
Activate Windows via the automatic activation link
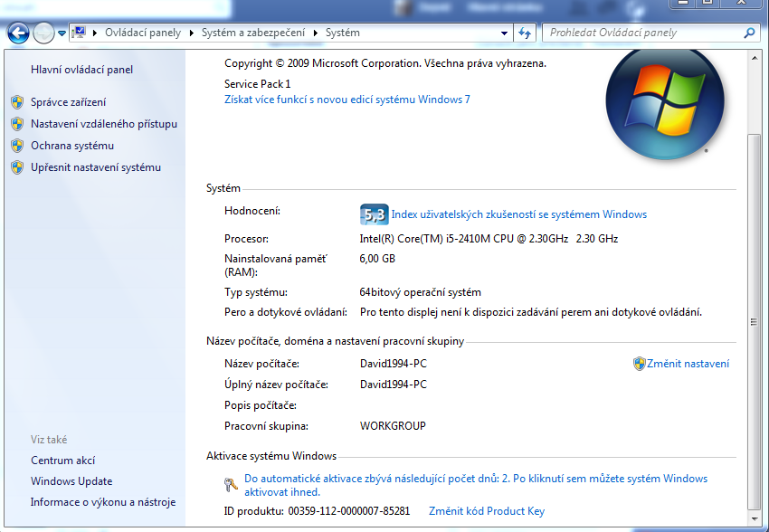point(476,485)
